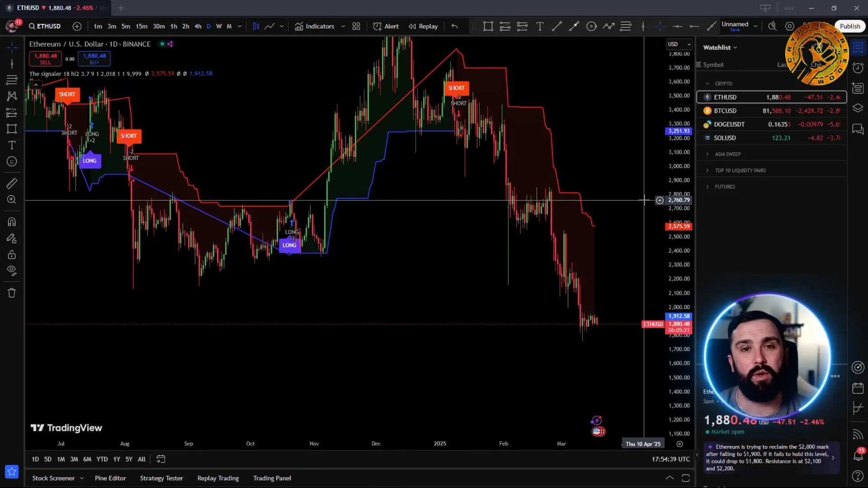868x488 pixels.
Task: Expand the timeframe interval dropdown arrow
Action: pos(240,26)
